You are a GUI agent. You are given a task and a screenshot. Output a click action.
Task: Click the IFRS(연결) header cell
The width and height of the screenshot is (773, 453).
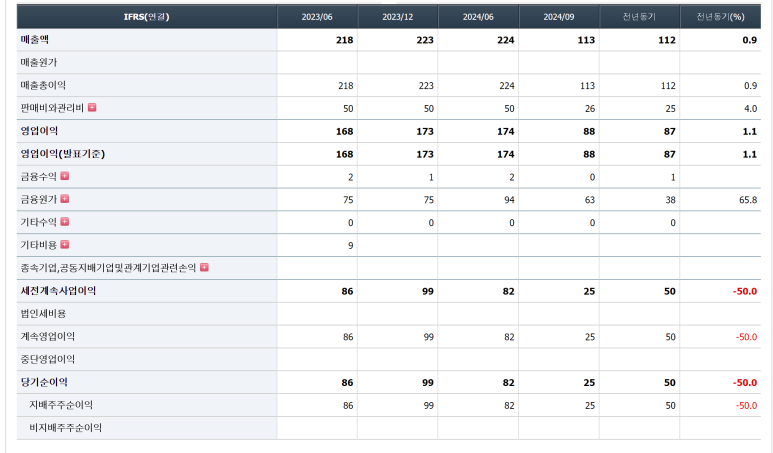(x=147, y=17)
